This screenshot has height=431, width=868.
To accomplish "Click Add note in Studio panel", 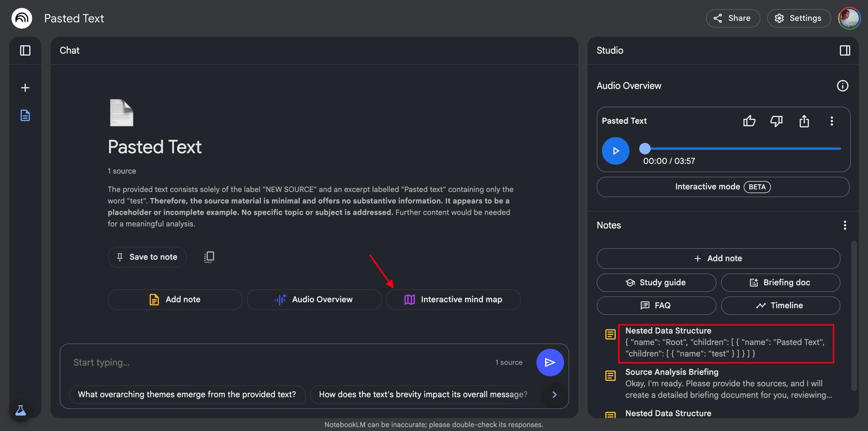I will pyautogui.click(x=718, y=258).
